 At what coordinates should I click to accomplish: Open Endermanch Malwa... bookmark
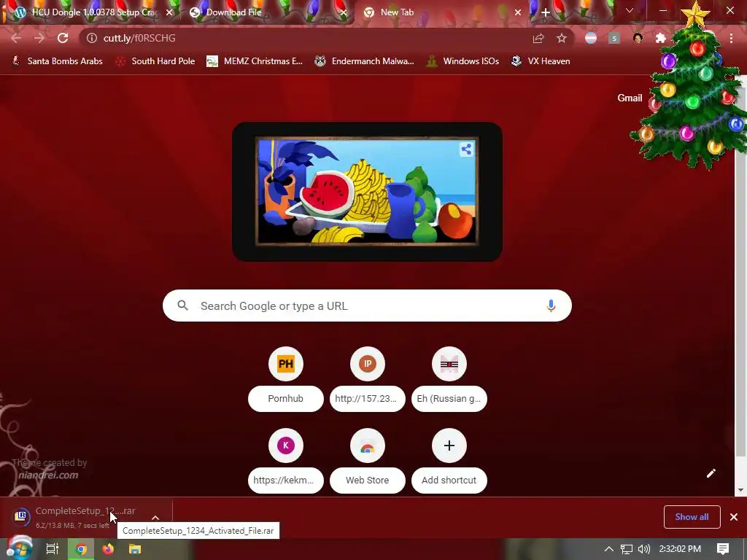point(365,61)
